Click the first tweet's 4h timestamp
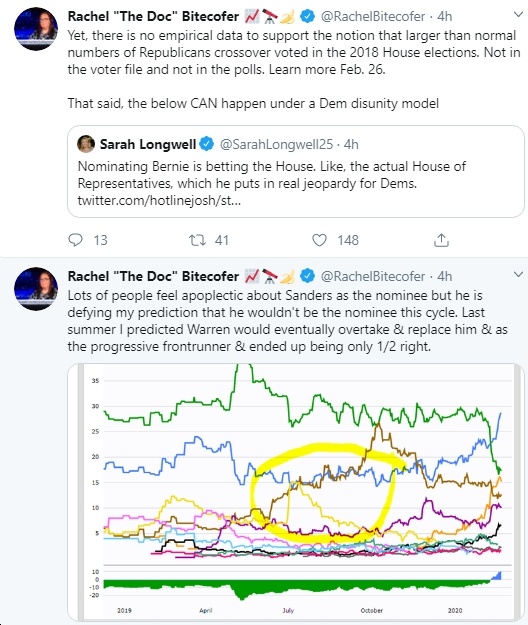528x625 pixels. pyautogui.click(x=445, y=16)
